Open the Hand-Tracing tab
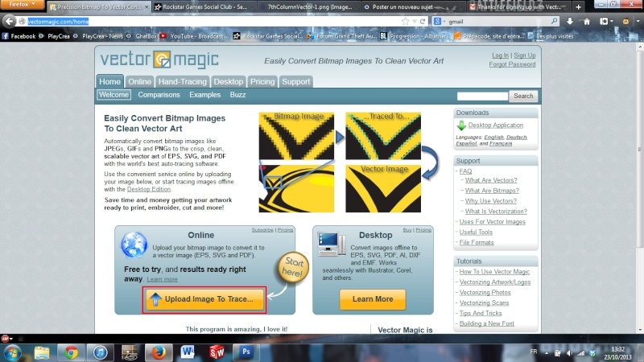644x362 pixels. (x=183, y=81)
